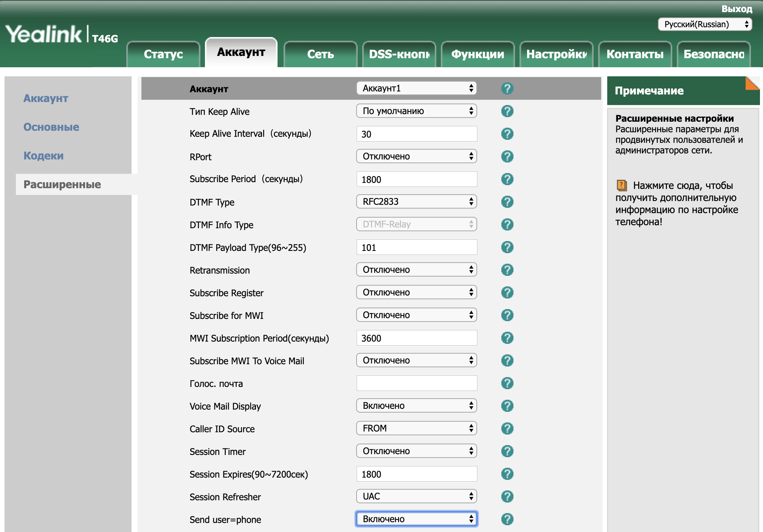This screenshot has height=532, width=763.
Task: Open the Контакты tab
Action: (635, 54)
